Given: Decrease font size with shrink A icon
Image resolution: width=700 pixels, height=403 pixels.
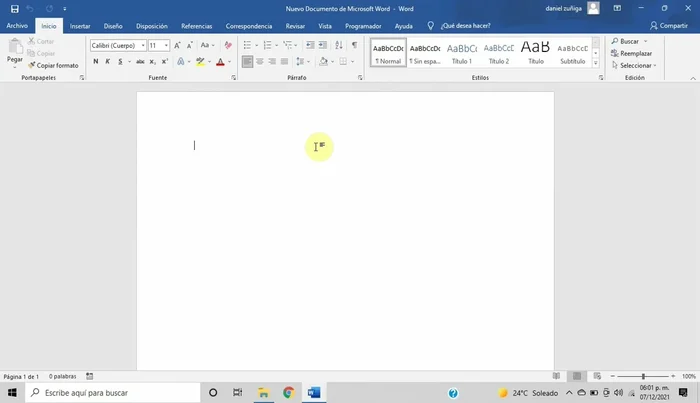Looking at the screenshot, I should click(190, 45).
